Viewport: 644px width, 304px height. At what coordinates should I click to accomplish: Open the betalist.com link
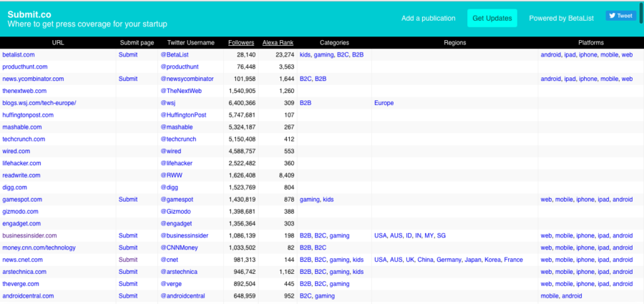tap(19, 54)
